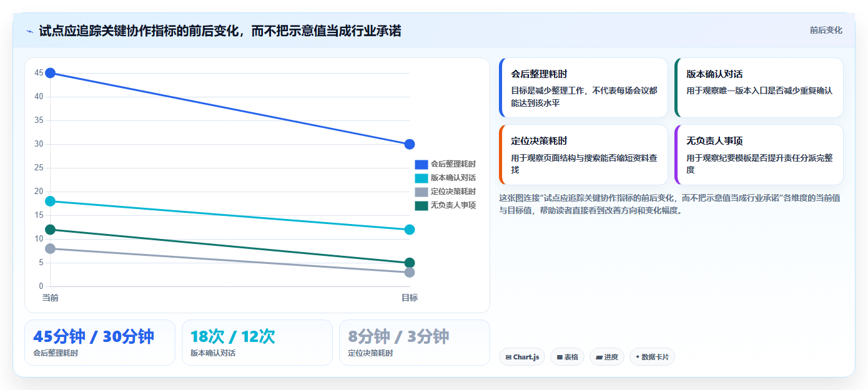Click 定位决策耗时 legend label text

point(453,192)
